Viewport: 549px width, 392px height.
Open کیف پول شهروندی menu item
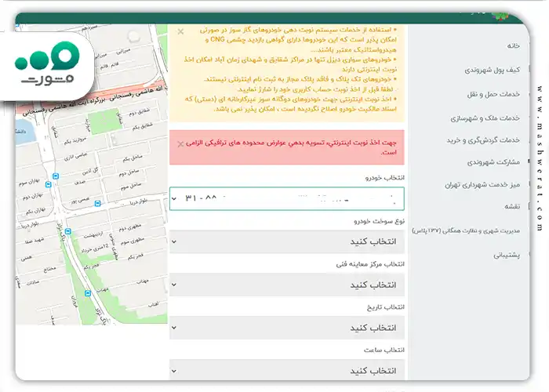(x=493, y=70)
